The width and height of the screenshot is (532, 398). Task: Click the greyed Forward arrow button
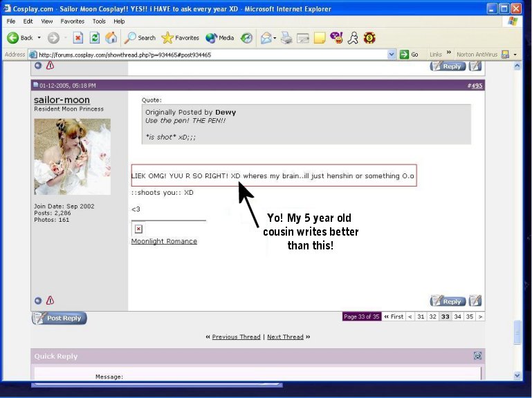click(x=53, y=38)
